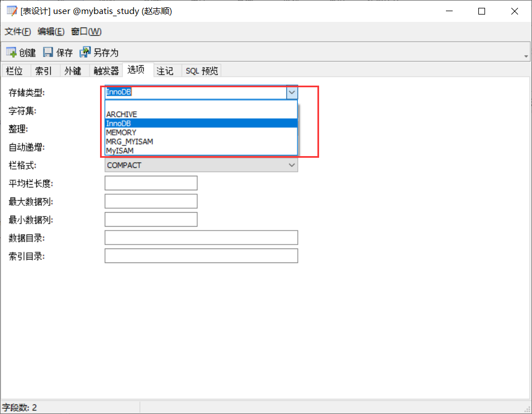Click the 保存 toolbar label
Viewport: 532px width, 414px height.
click(64, 53)
